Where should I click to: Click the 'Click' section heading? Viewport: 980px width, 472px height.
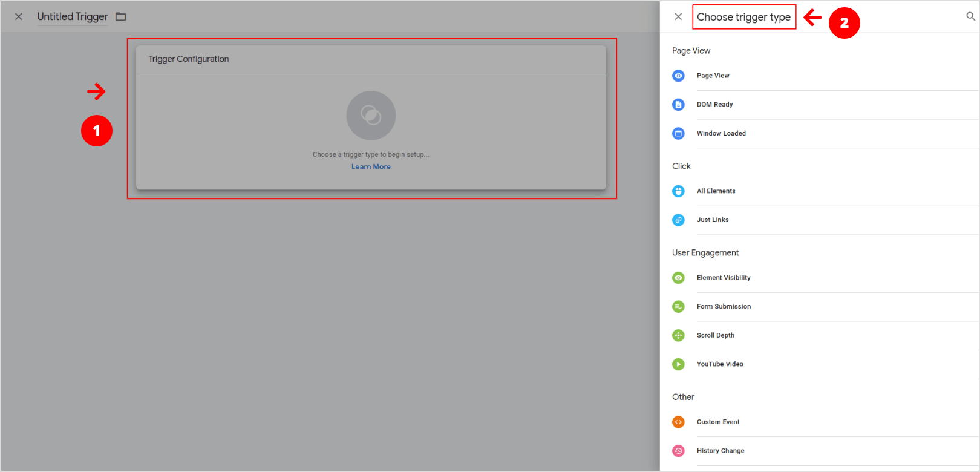point(681,166)
